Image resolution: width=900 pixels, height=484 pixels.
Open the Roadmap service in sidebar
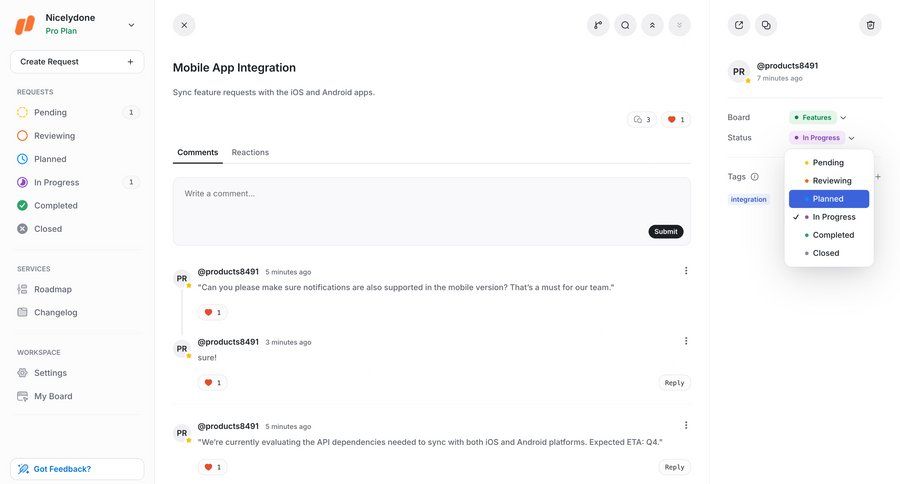click(53, 289)
